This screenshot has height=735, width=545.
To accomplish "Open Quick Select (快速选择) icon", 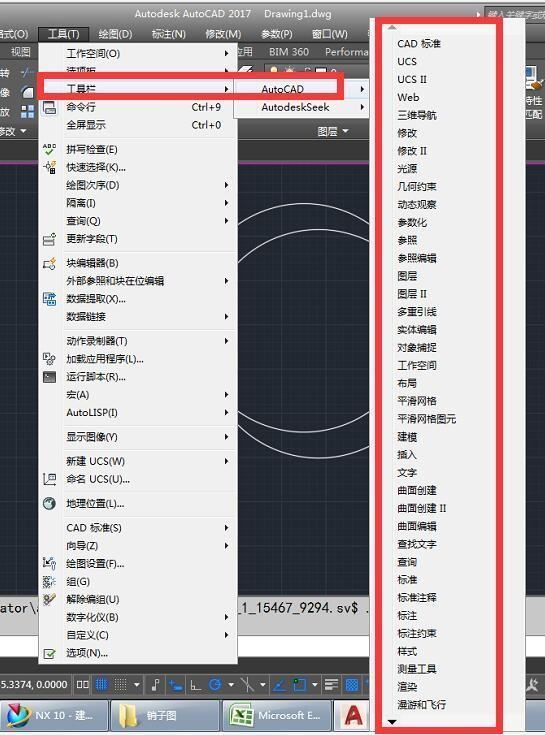I will 49,167.
